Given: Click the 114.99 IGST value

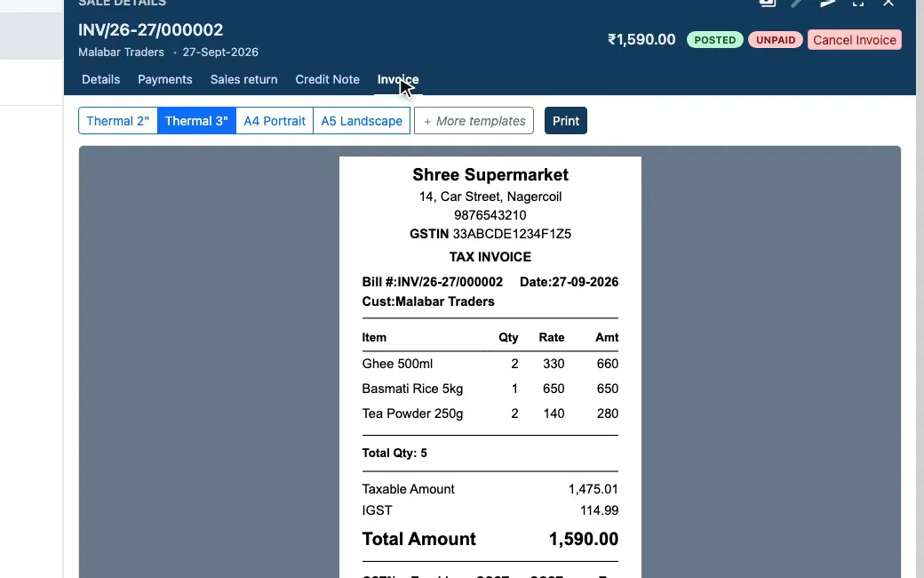Looking at the screenshot, I should pyautogui.click(x=600, y=510).
